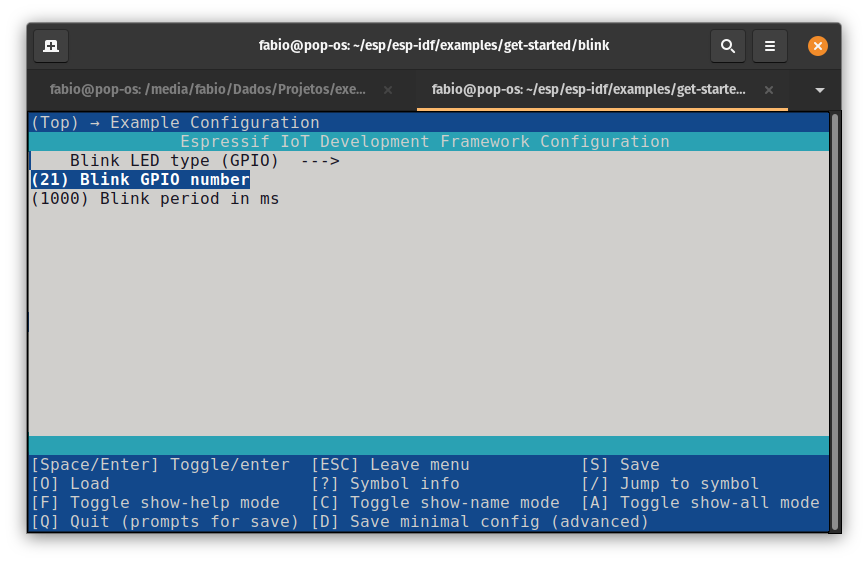The height and width of the screenshot is (562, 866).
Task: Select the (21) Blink GPIO number entry
Action: point(140,179)
